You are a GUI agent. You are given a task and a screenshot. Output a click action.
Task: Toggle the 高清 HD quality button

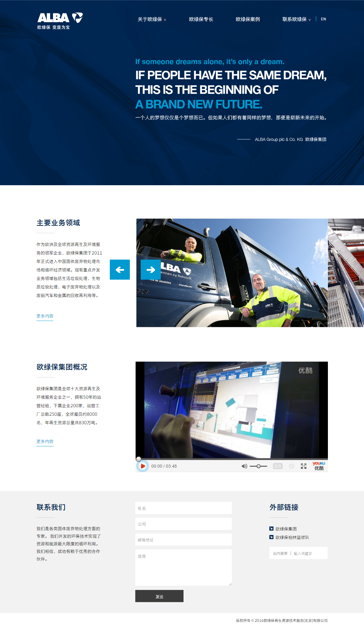[278, 466]
